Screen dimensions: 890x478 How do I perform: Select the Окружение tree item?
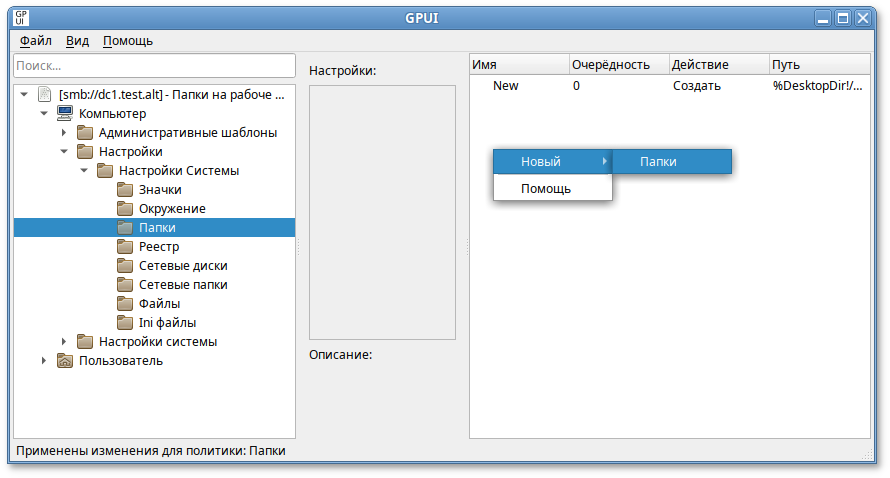[x=172, y=209]
